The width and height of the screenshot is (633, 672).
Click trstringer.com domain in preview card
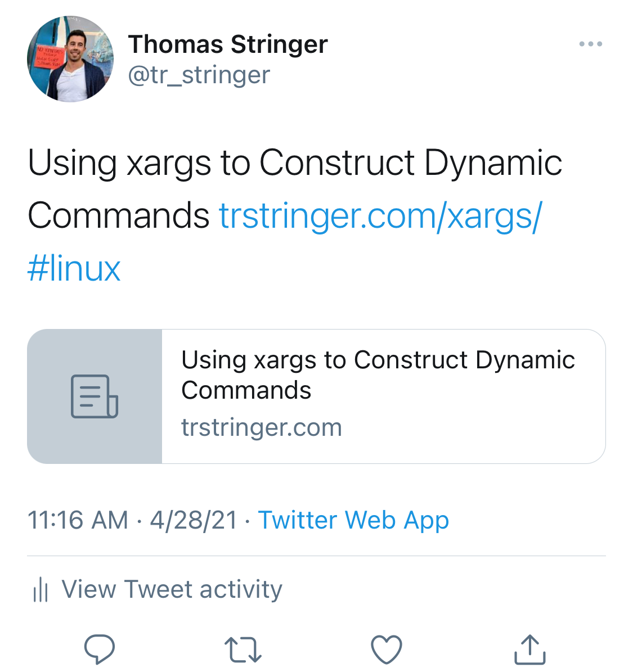click(x=262, y=427)
